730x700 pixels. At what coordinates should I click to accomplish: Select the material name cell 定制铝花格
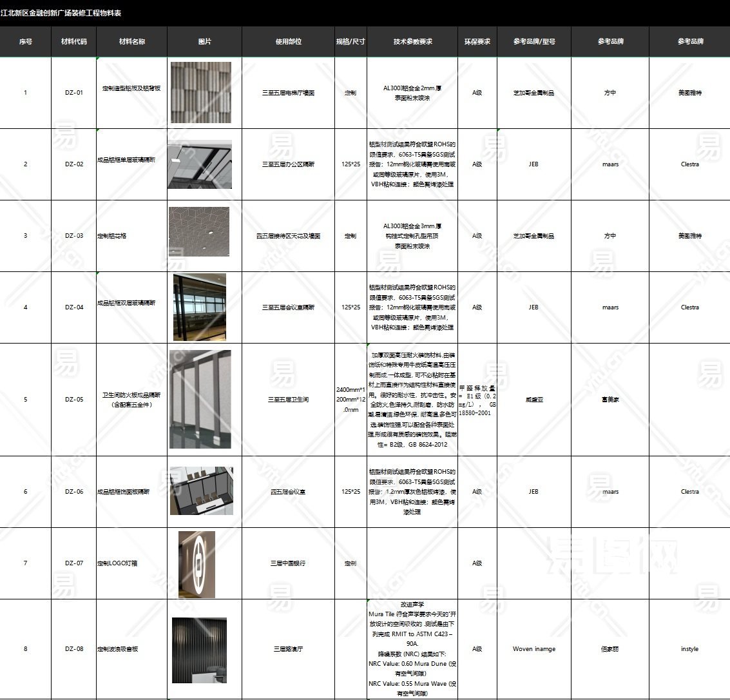point(112,236)
